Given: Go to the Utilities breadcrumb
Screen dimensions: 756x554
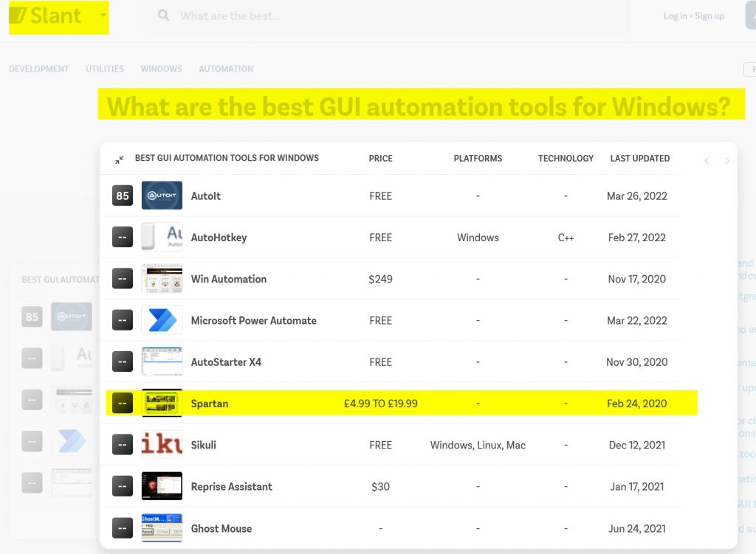Looking at the screenshot, I should coord(105,69).
